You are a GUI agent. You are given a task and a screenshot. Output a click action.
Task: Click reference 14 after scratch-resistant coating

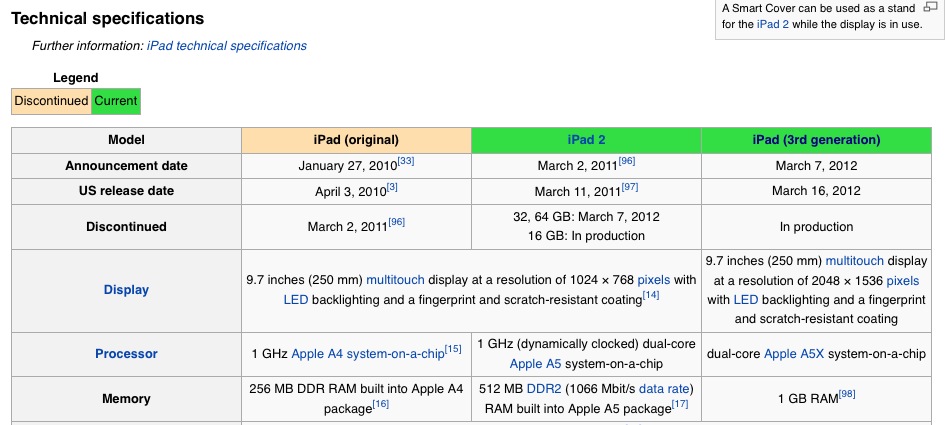pos(651,295)
